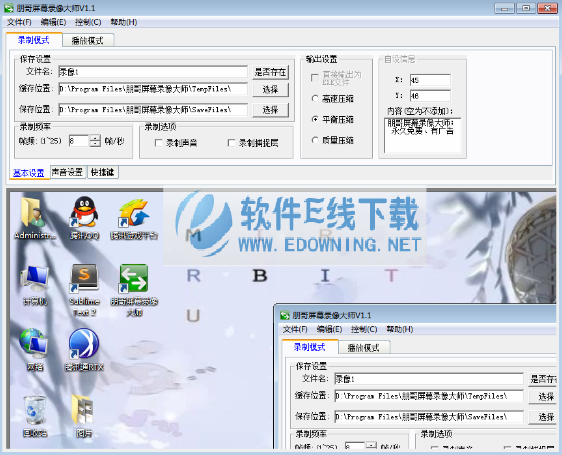Screen dimensions: 562x455
Task: Click the 缓存位置 path field in nested window
Action: pos(429,396)
